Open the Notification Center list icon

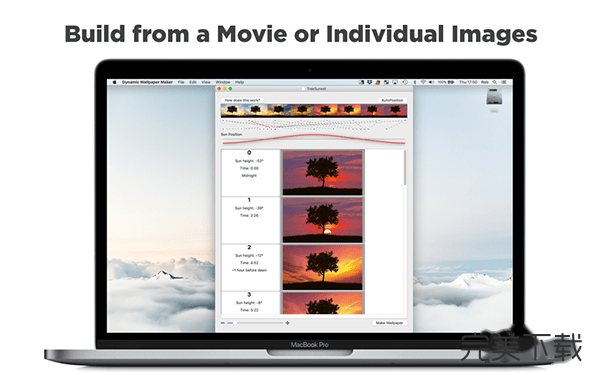(504, 82)
